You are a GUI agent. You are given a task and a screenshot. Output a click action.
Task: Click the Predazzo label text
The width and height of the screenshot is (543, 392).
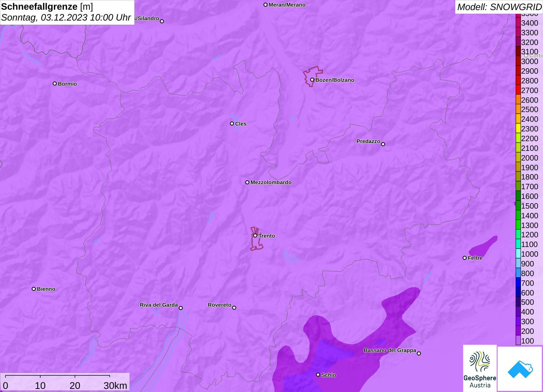tap(368, 141)
